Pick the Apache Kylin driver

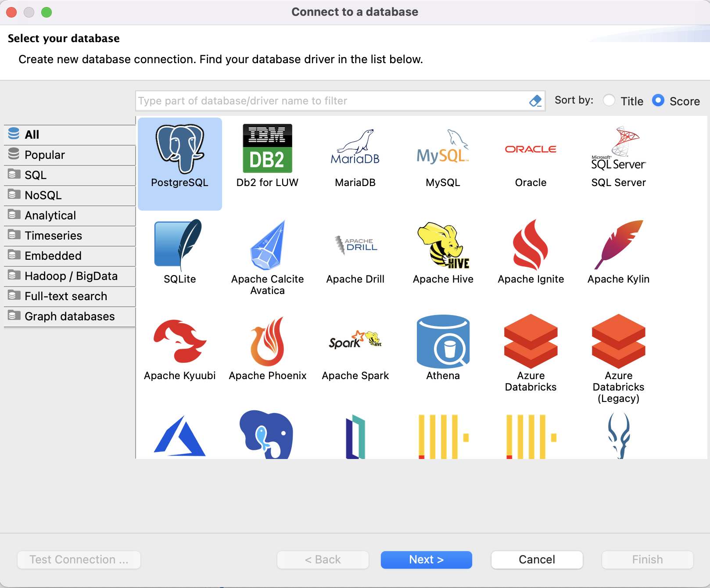619,252
